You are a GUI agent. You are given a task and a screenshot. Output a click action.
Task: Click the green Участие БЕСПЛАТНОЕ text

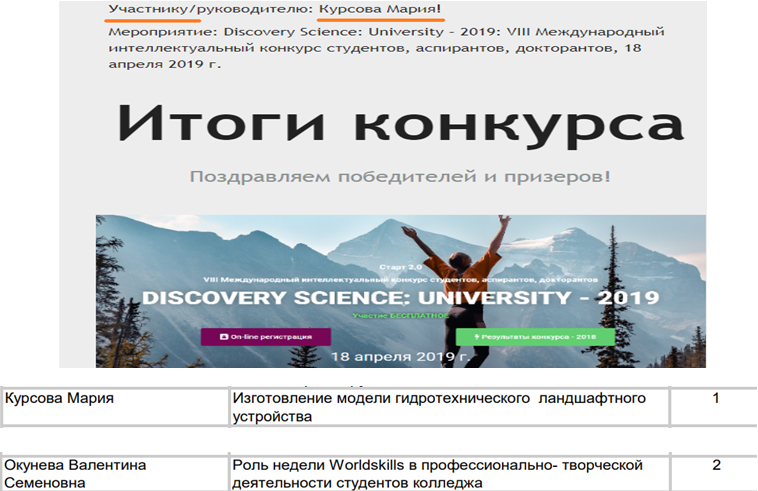(400, 316)
